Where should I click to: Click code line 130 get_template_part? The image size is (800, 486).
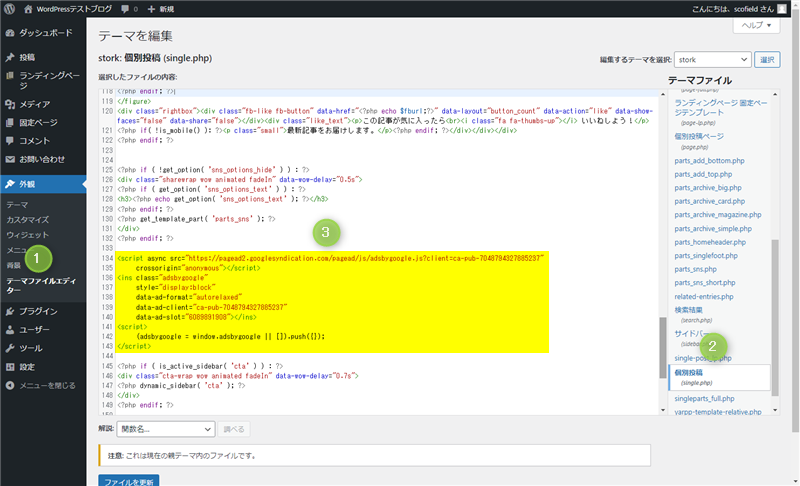196,219
